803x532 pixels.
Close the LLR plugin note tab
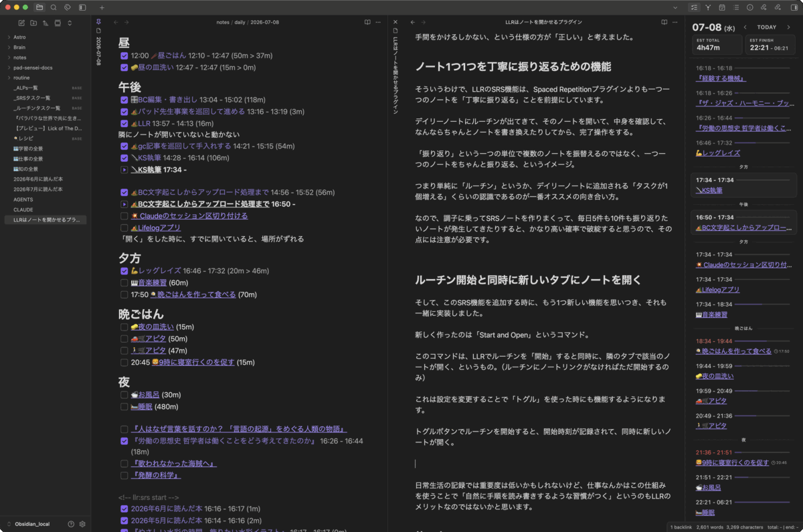pyautogui.click(x=395, y=22)
